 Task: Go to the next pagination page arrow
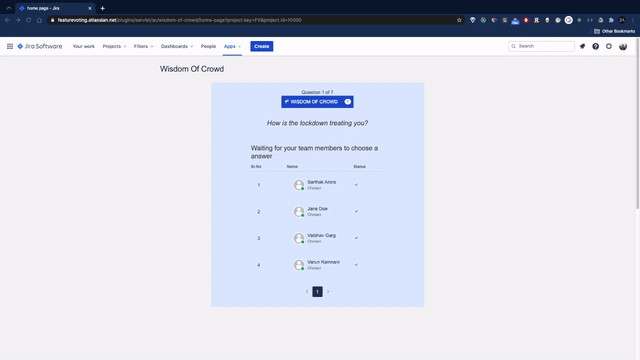[328, 291]
